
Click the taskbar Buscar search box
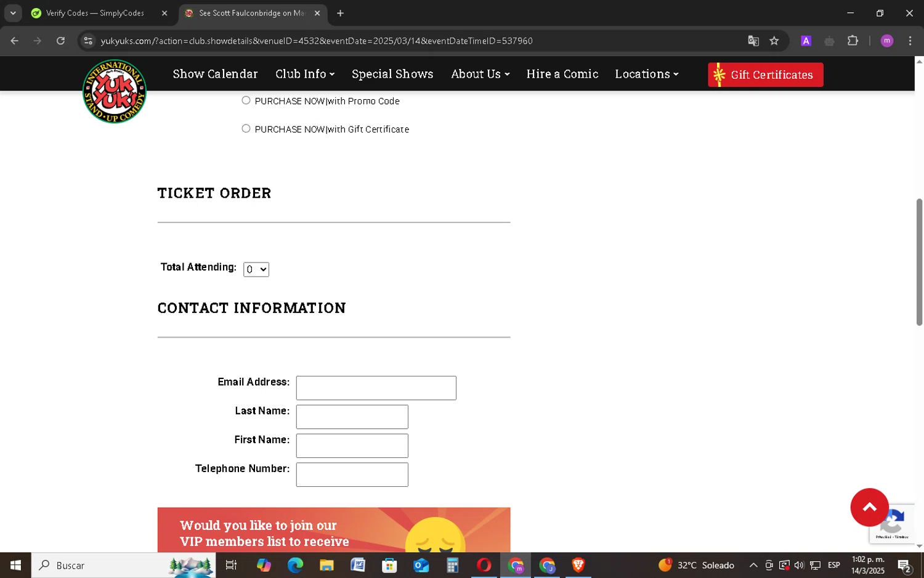point(123,565)
